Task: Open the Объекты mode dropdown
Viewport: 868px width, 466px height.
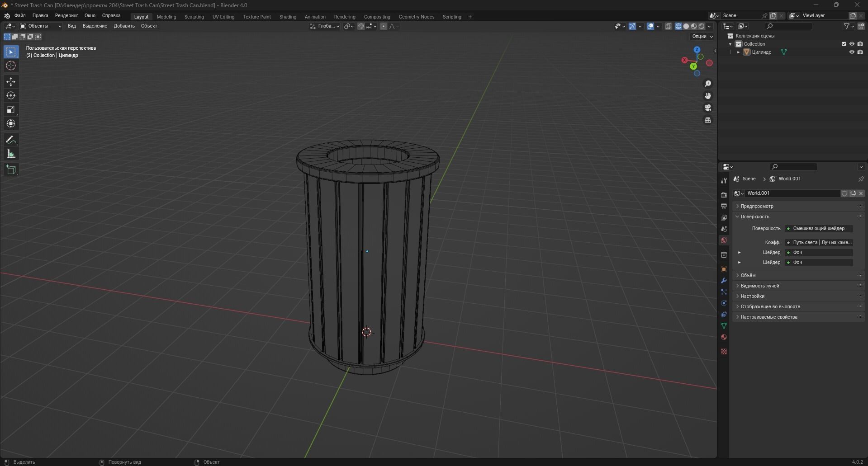Action: pyautogui.click(x=41, y=26)
